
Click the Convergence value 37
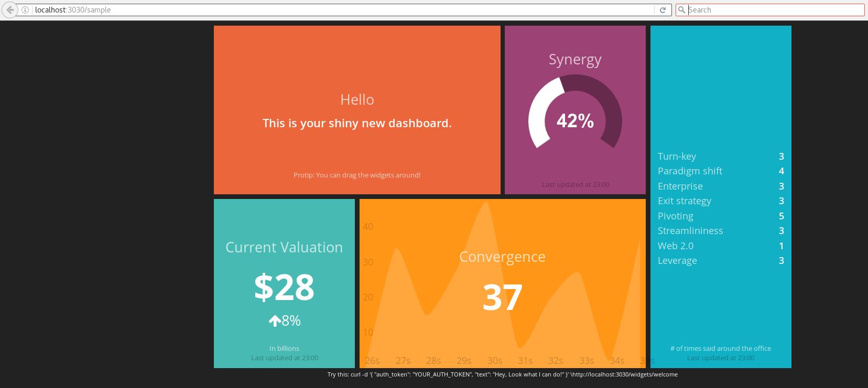pyautogui.click(x=502, y=297)
